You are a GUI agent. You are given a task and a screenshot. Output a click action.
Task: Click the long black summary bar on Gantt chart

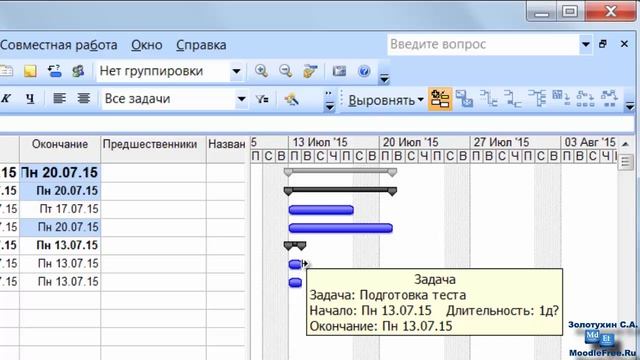[340, 190]
